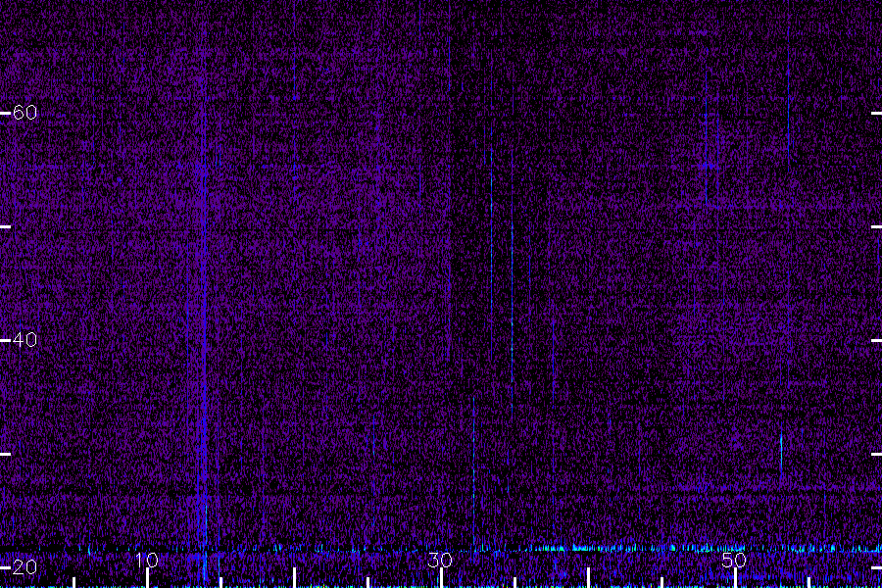Click the "50" label on the horizontal axis
Image resolution: width=882 pixels, height=588 pixels.
734,561
